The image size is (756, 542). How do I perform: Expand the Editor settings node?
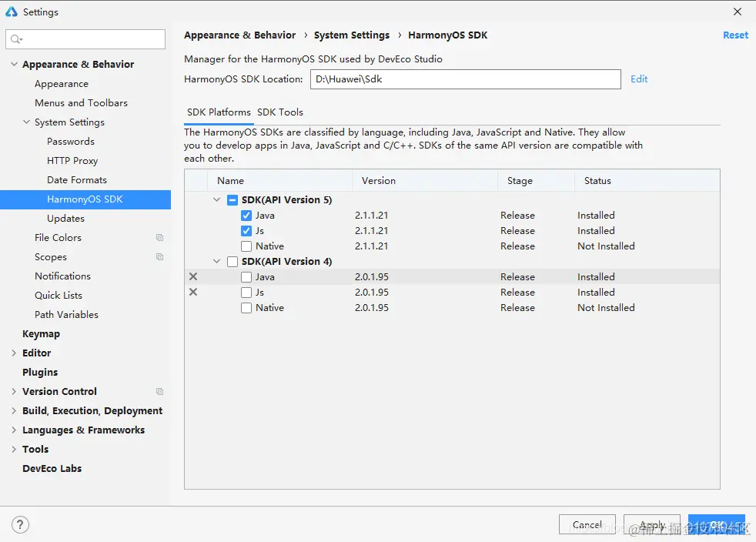(14, 353)
